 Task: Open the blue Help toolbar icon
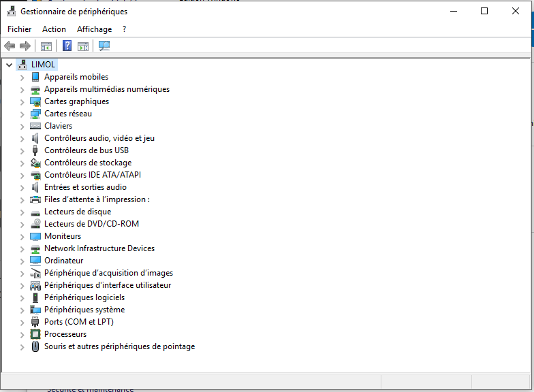pyautogui.click(x=67, y=46)
